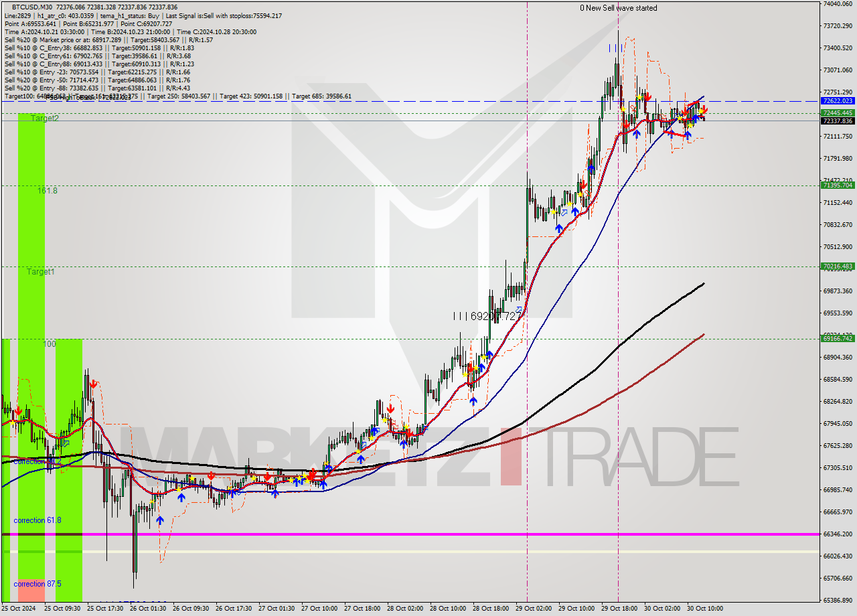
Task: Click the 66985.740 price axis label
Action: point(838,490)
